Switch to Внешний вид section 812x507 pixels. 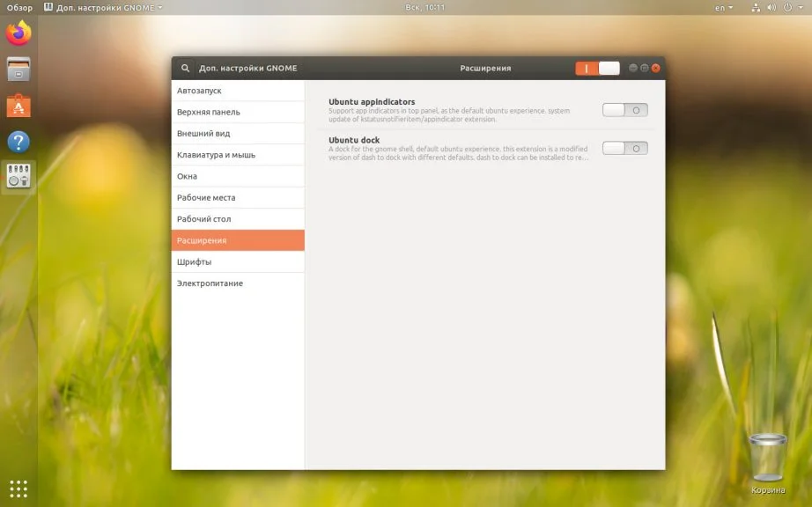pos(238,133)
